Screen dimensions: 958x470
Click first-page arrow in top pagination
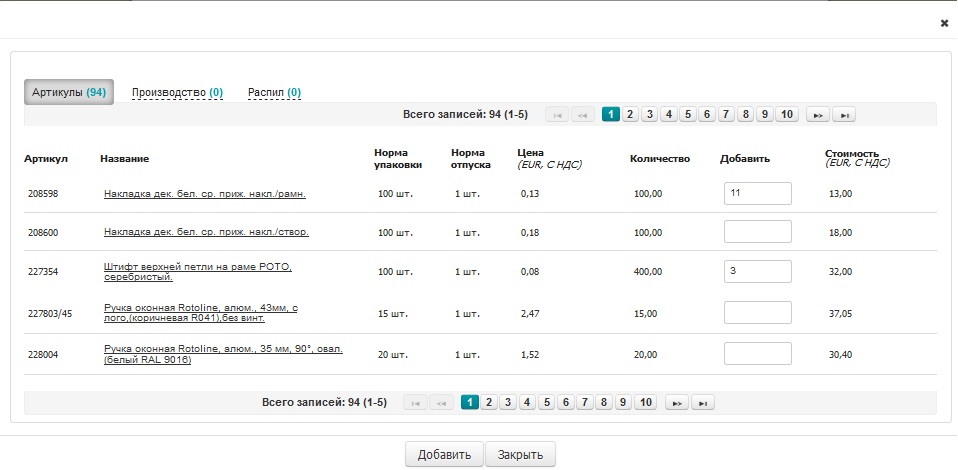(557, 115)
